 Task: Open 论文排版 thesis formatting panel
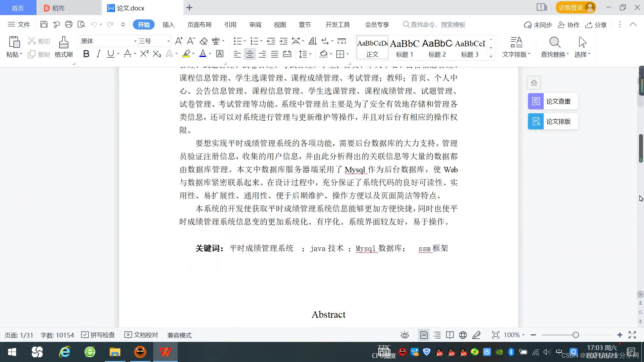pos(553,121)
